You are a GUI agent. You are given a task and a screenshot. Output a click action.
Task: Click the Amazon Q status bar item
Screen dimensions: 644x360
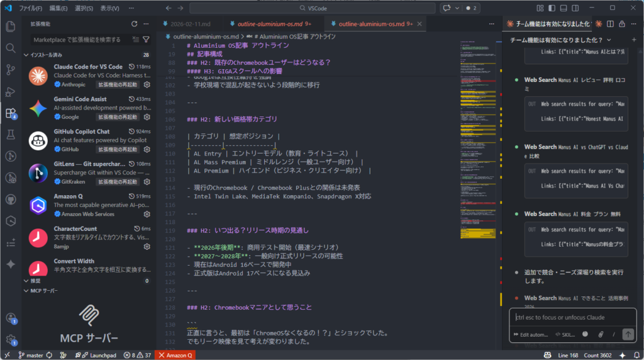pos(176,355)
